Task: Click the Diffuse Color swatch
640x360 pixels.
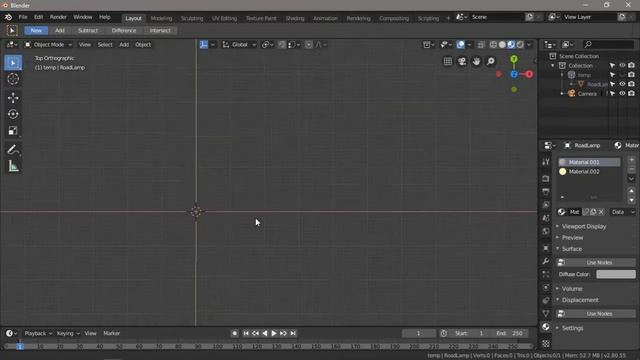Action: click(616, 274)
